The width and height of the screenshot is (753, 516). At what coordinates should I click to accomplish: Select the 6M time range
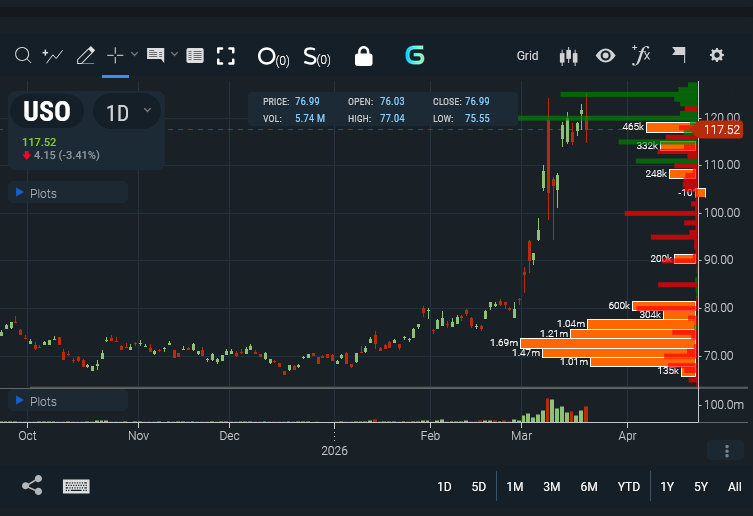point(589,487)
